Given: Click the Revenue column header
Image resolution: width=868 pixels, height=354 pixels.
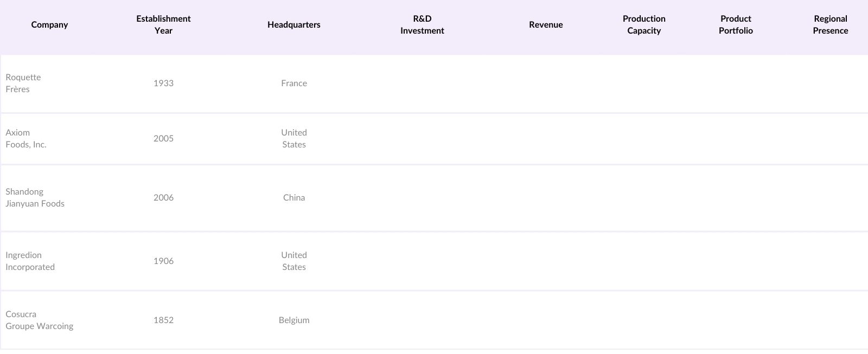Looking at the screenshot, I should tap(546, 25).
